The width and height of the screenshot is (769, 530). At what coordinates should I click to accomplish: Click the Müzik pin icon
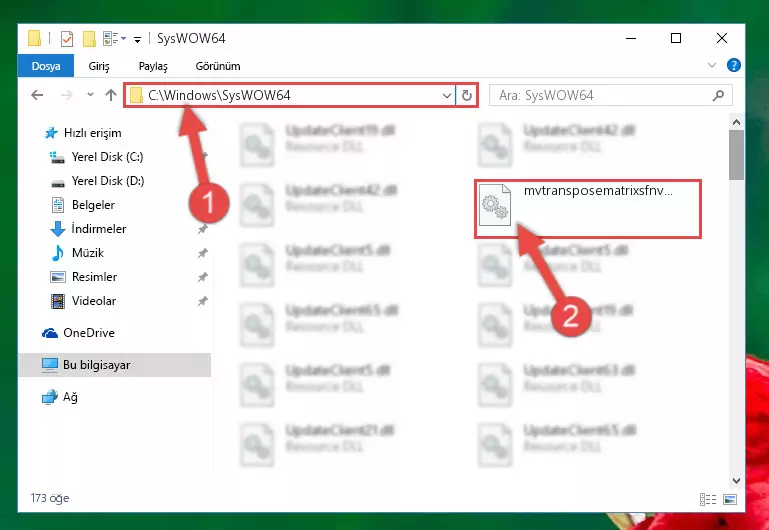(x=202, y=253)
